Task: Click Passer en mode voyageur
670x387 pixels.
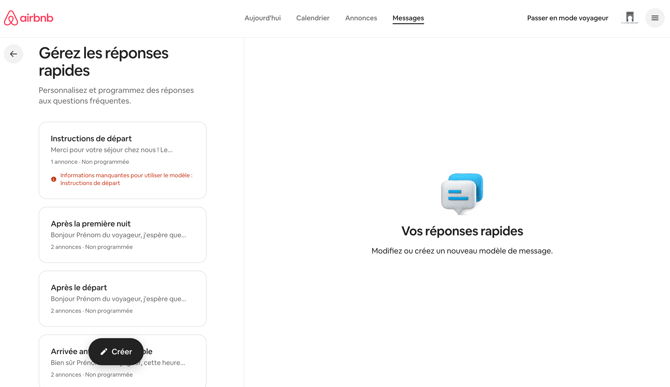Action: click(x=567, y=18)
